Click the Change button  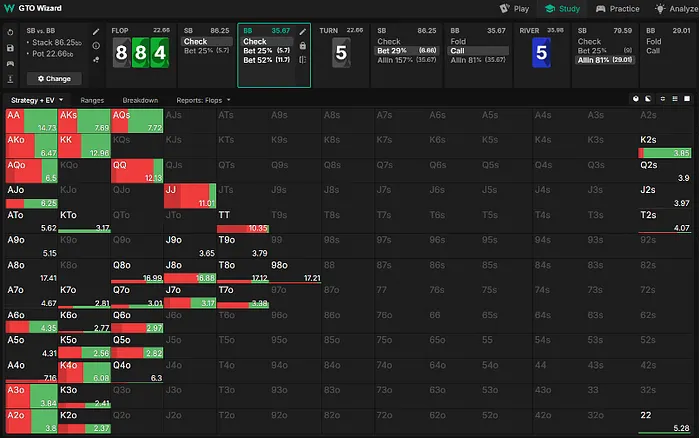(54, 77)
